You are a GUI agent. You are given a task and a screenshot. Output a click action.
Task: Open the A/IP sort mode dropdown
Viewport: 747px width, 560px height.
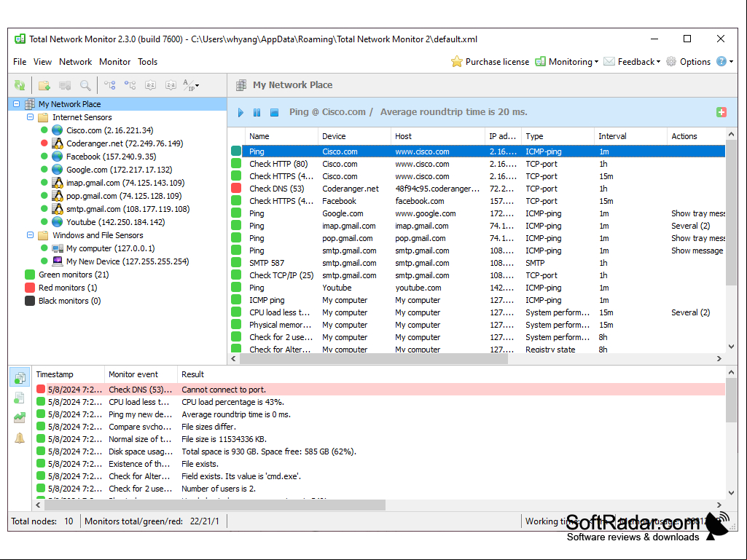pyautogui.click(x=191, y=85)
